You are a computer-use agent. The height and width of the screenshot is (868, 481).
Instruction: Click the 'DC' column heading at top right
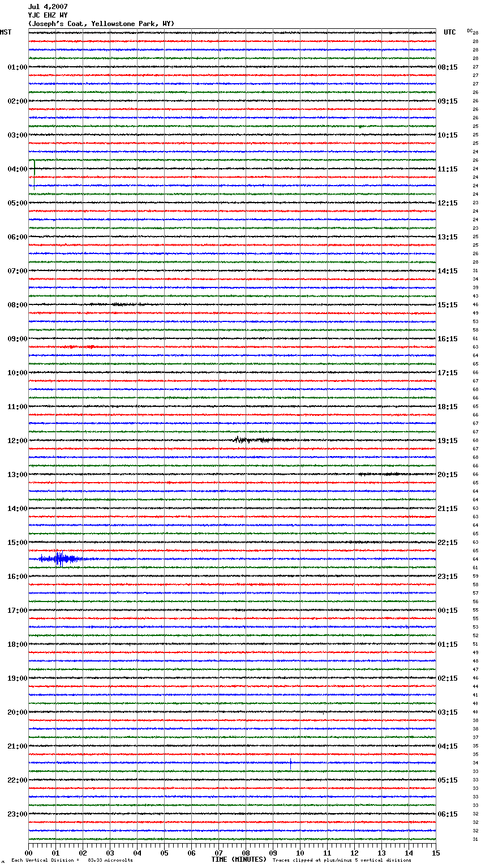pos(470,31)
